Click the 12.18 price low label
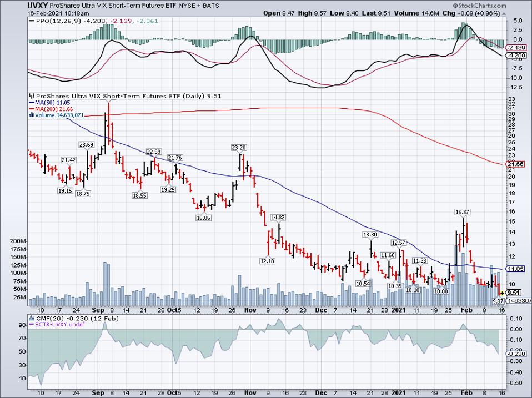This screenshot has width=532, height=398. pos(268,261)
